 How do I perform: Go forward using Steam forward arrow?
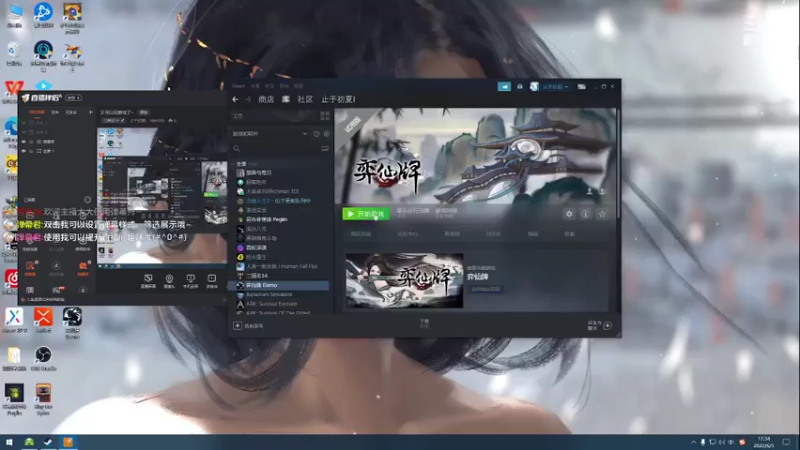(248, 99)
